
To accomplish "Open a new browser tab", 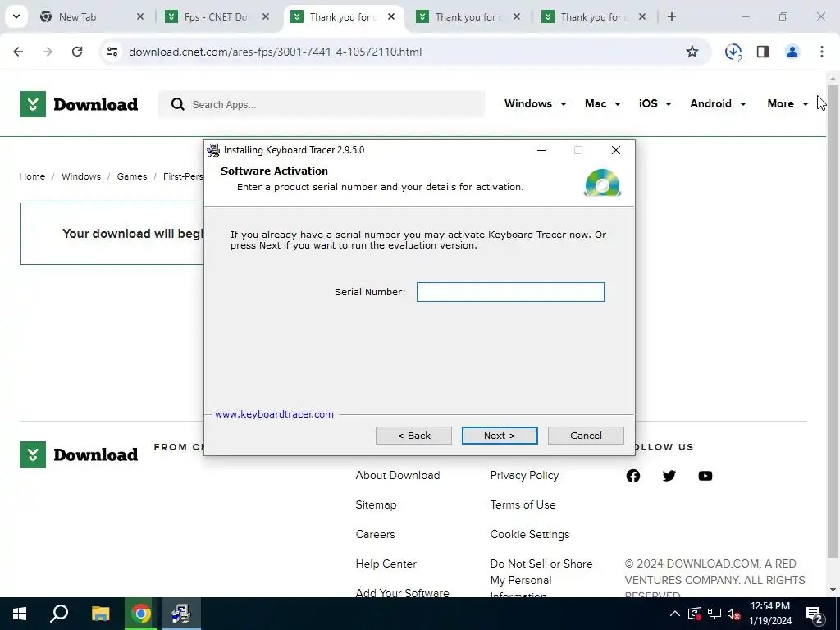I will coord(672,16).
